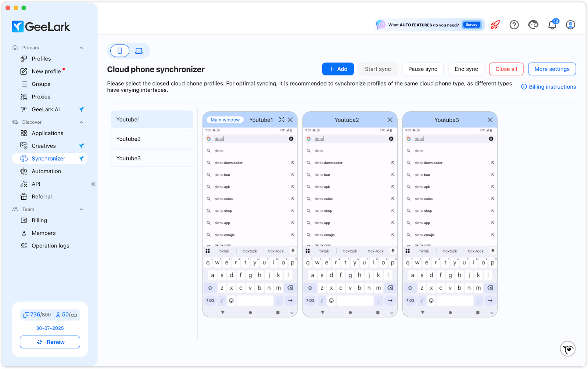Click the rocket icon in top bar
The width and height of the screenshot is (588, 369).
495,25
